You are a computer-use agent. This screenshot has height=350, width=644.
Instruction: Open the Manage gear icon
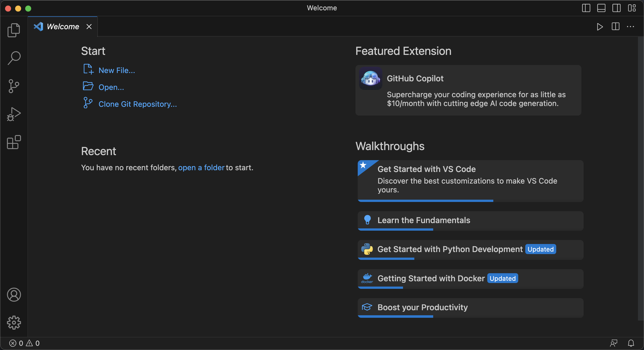click(x=14, y=323)
